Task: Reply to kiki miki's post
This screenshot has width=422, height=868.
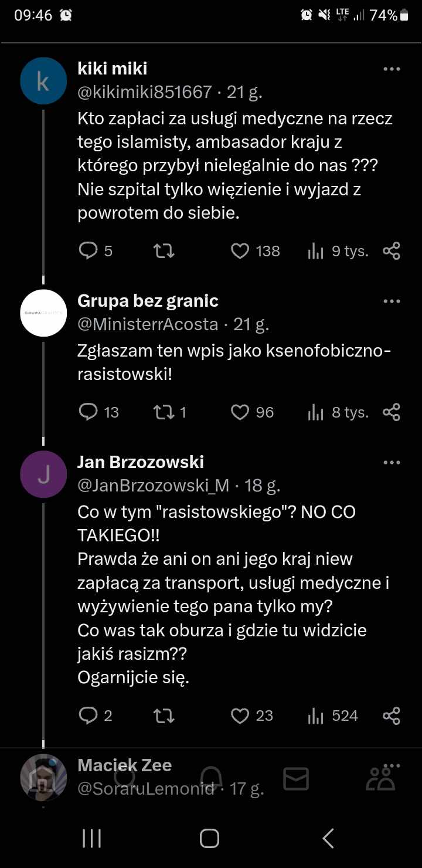Action: tap(88, 251)
